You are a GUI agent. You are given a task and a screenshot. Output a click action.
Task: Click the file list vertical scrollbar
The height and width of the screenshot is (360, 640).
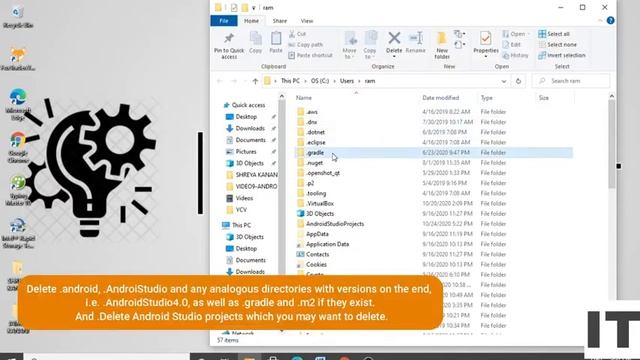coord(611,143)
